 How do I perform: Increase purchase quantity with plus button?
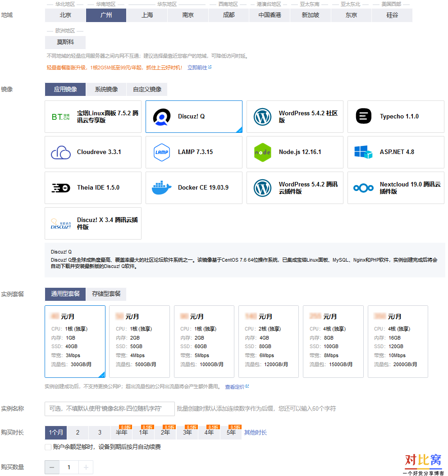[x=86, y=467]
